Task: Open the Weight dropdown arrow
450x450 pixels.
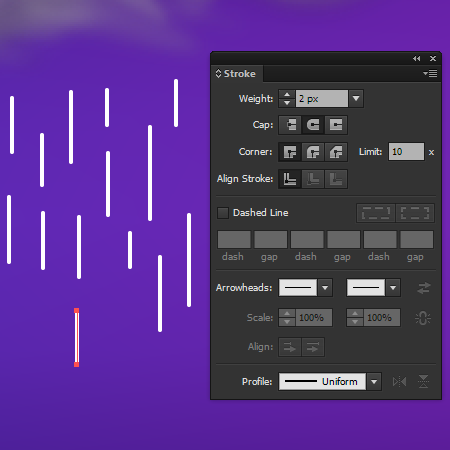Action: [x=356, y=99]
